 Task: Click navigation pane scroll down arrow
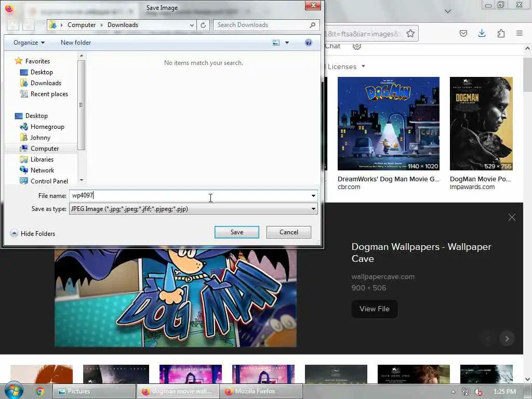[81, 180]
